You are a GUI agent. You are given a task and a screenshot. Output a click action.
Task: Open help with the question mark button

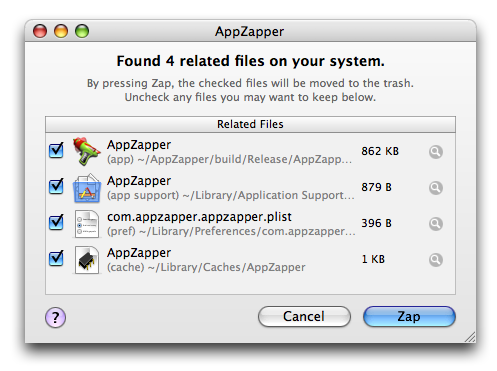pos(55,317)
